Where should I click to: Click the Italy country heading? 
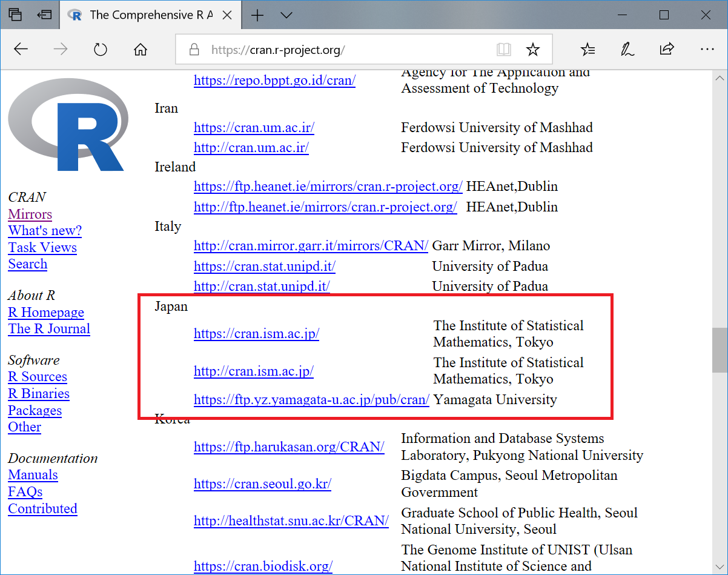[168, 227]
